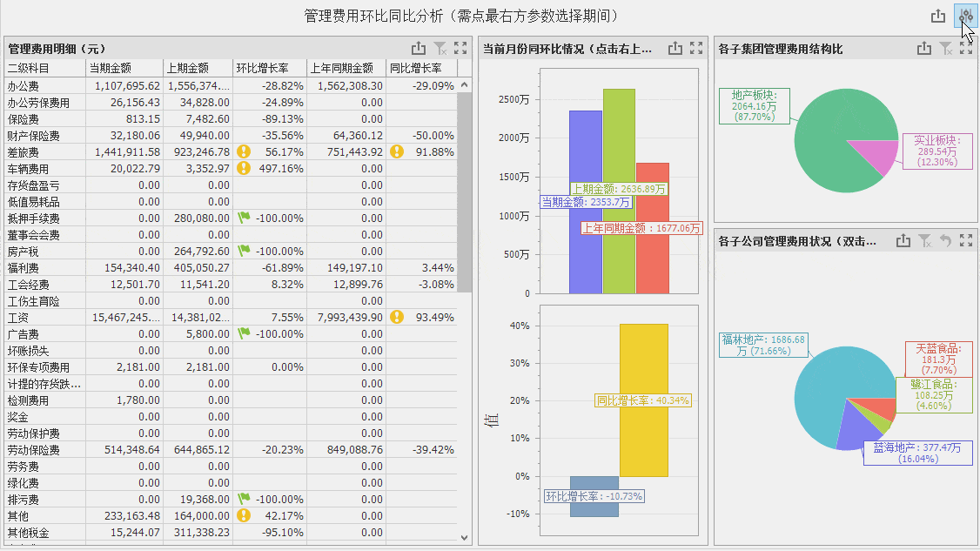Viewport: 980px width, 551px height.
Task: Select the 劳动保险费 row label
Action: pos(34,450)
